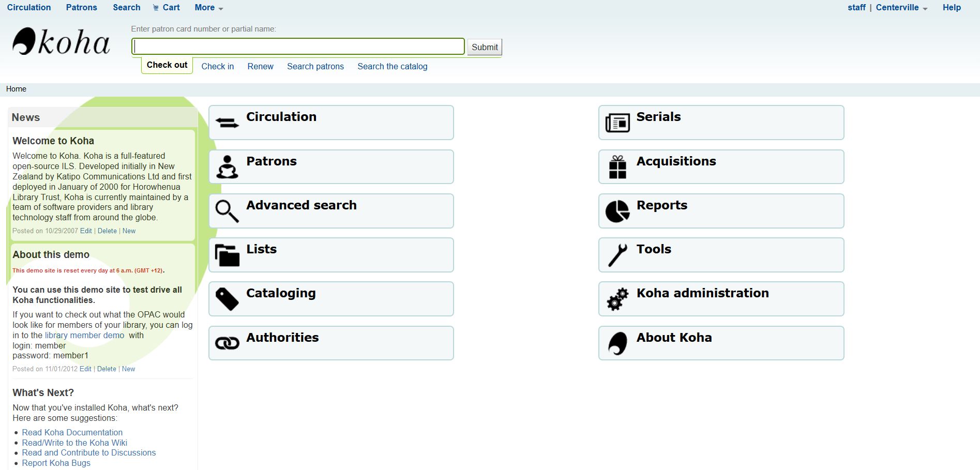Switch to Search the catalog tab
This screenshot has width=980, height=470.
click(x=392, y=66)
